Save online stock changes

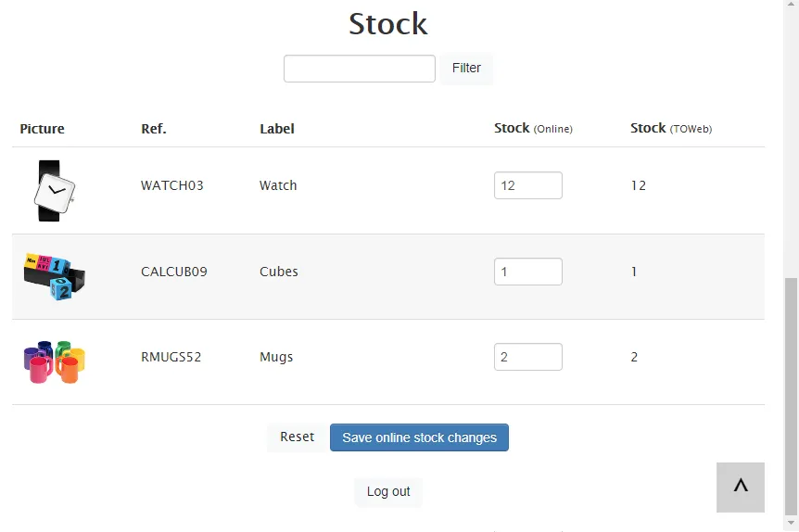419,437
